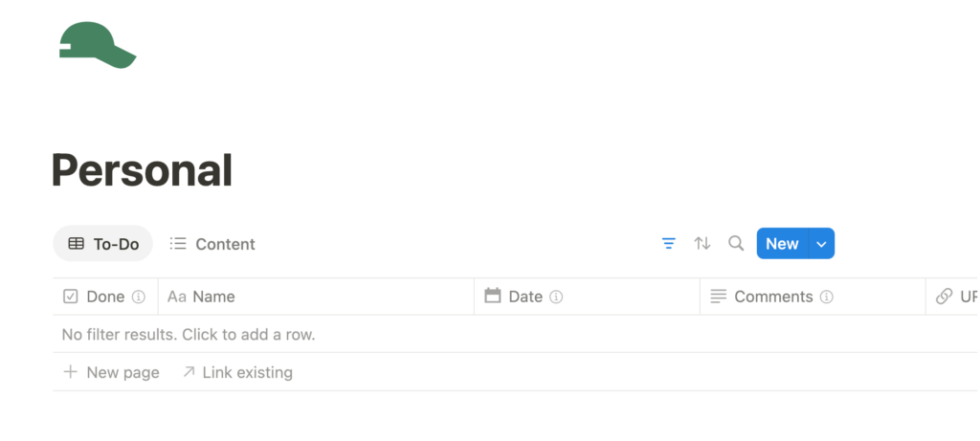Open the filter icon in toolbar
980x441 pixels.
[669, 243]
